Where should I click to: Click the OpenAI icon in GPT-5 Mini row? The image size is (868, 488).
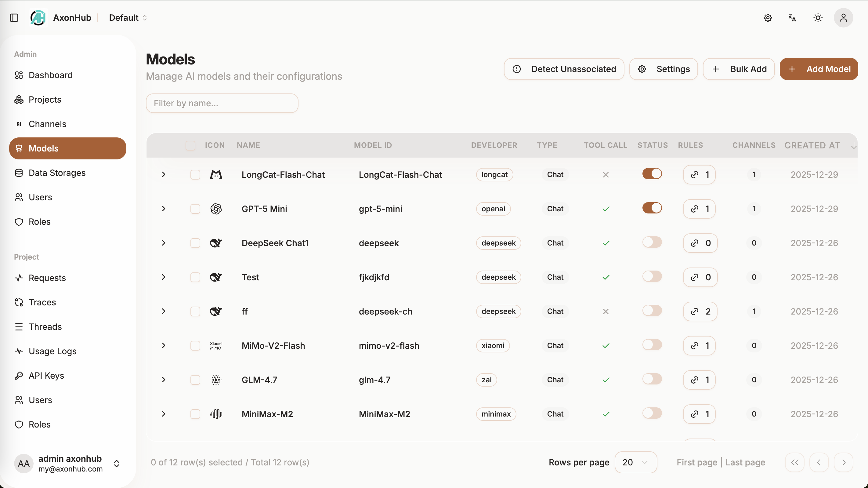[x=216, y=209]
